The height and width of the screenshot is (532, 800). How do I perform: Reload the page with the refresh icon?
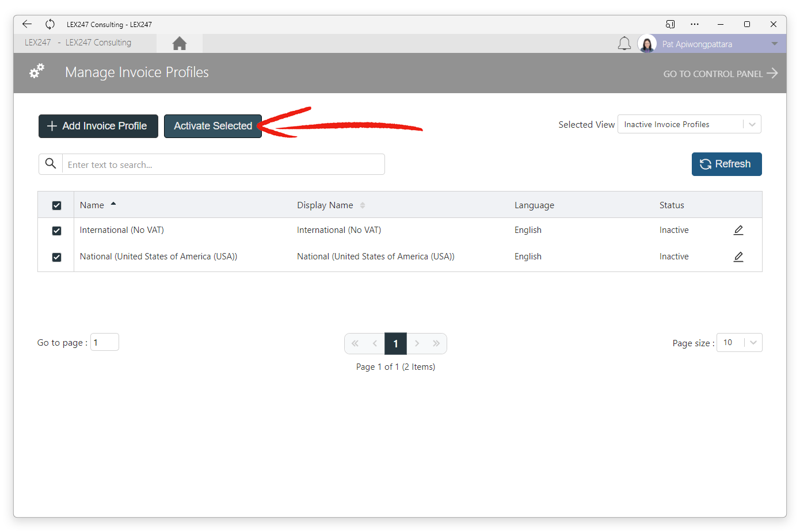50,24
